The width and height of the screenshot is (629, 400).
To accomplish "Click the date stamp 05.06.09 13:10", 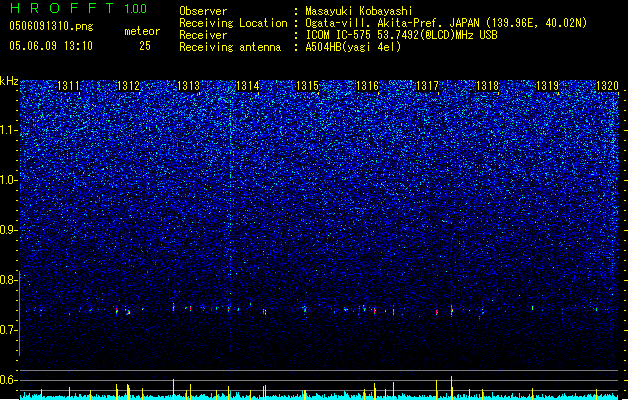I will (51, 46).
